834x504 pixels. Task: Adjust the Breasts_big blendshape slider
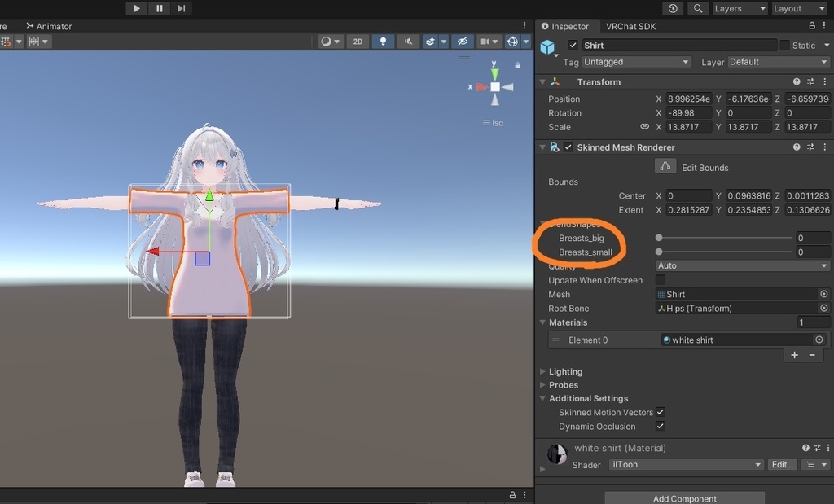click(x=726, y=238)
